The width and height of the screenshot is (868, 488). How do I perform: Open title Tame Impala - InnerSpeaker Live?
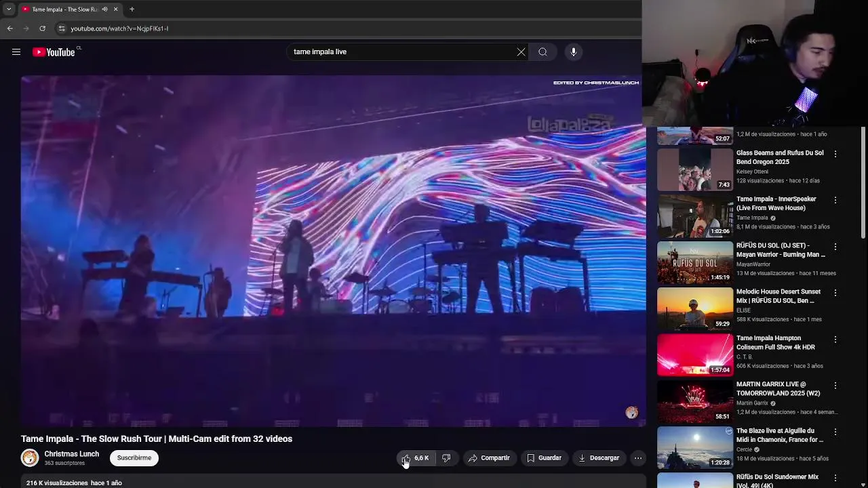coord(776,203)
